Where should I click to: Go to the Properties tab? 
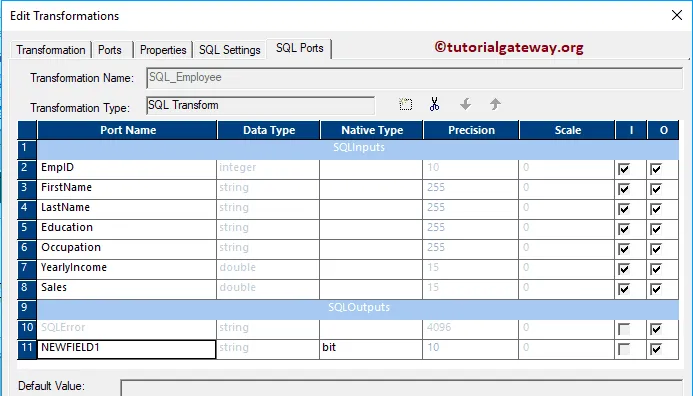click(163, 50)
